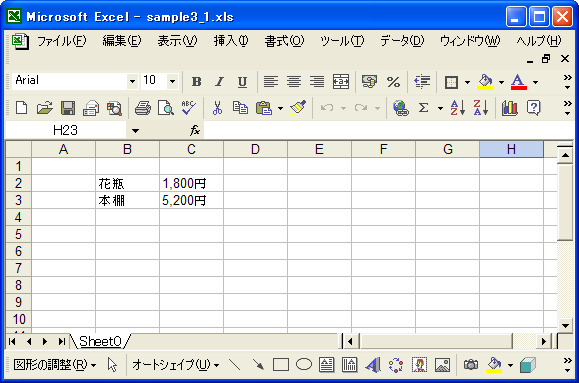Print the workbook
This screenshot has height=383, width=579.
[143, 108]
